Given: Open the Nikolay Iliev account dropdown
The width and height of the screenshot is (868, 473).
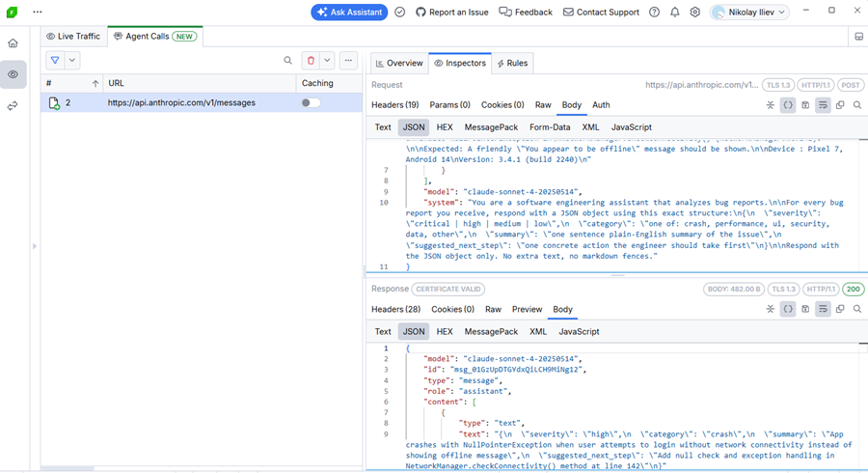Looking at the screenshot, I should [749, 13].
